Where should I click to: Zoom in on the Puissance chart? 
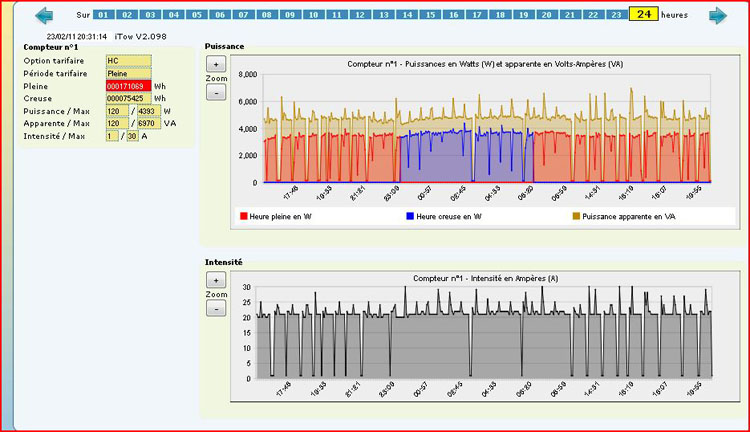[217, 63]
